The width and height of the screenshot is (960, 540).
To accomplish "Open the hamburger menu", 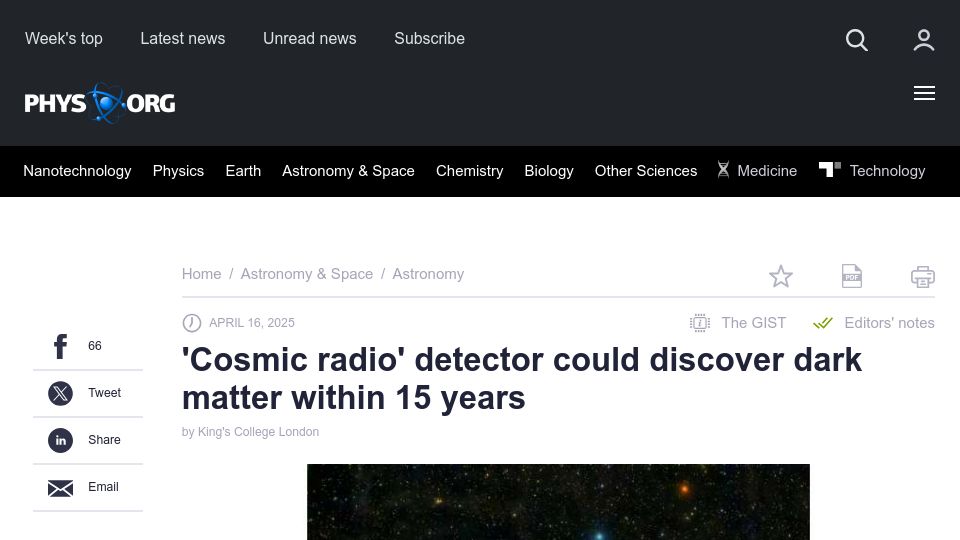I will coord(924,93).
